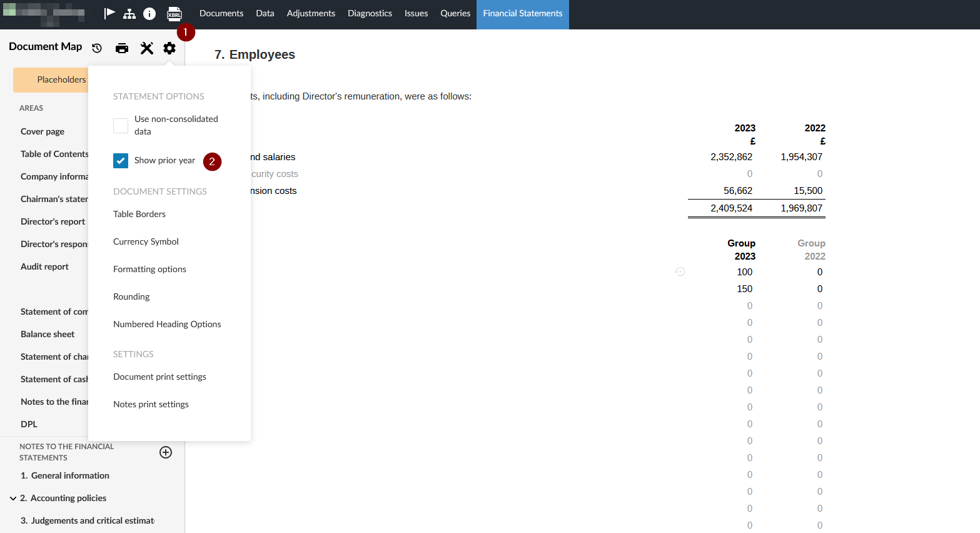Click the 2,352,862 wages value
Screen dimensions: 980x533
pos(731,157)
